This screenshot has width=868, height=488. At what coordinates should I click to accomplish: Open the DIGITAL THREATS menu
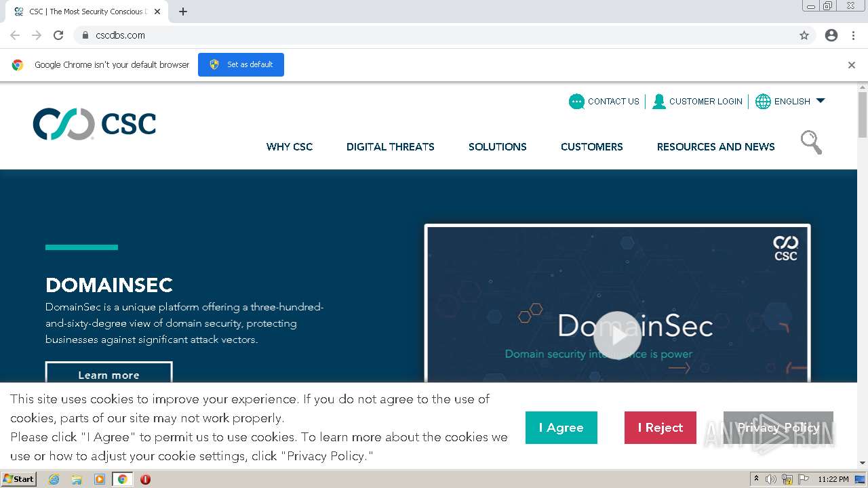391,146
